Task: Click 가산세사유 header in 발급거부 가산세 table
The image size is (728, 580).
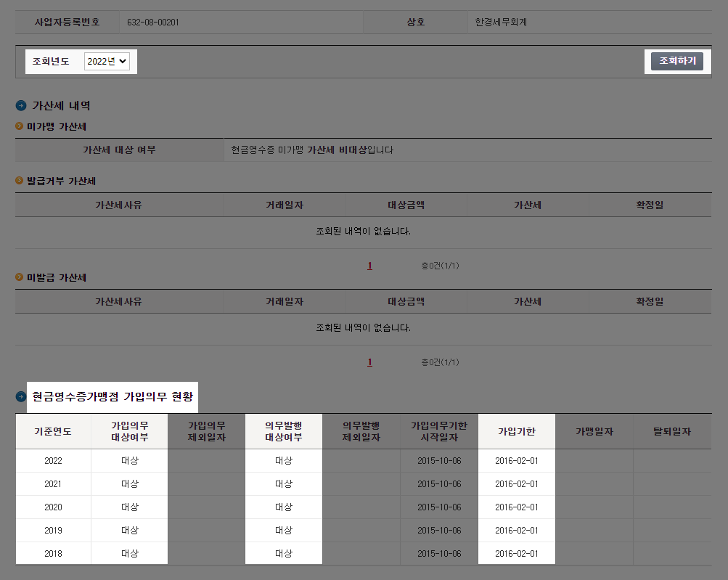Action: [x=119, y=205]
